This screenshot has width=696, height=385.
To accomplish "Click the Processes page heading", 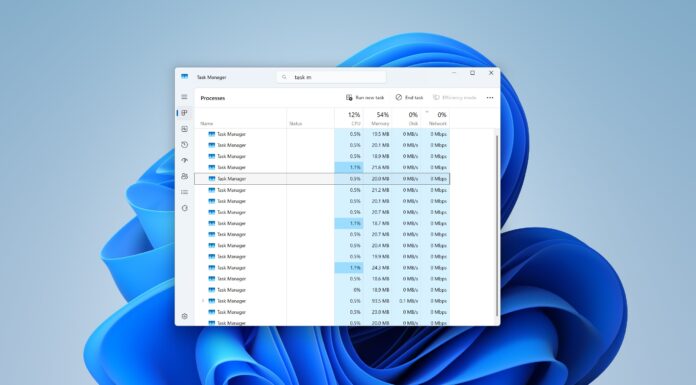I will point(213,98).
